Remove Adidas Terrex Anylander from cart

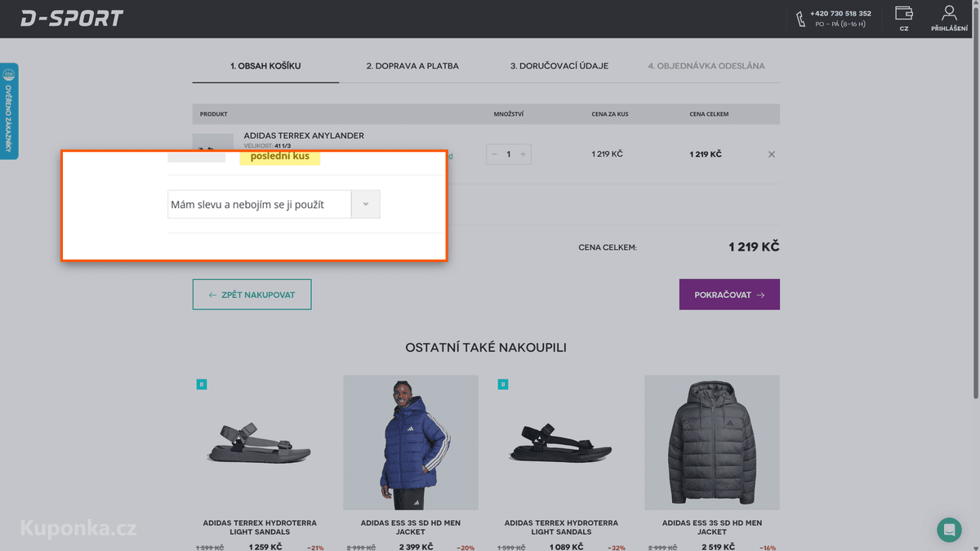(772, 154)
